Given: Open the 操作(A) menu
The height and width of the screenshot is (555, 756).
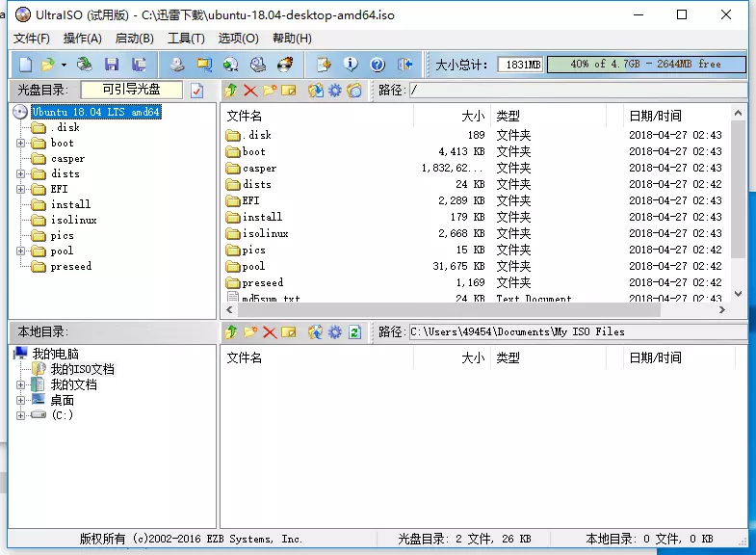Looking at the screenshot, I should [83, 39].
